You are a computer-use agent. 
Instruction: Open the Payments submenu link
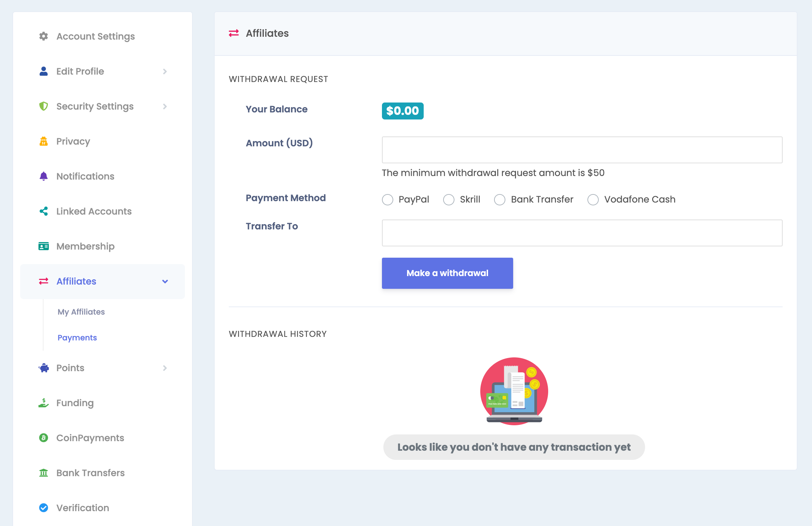click(x=77, y=338)
